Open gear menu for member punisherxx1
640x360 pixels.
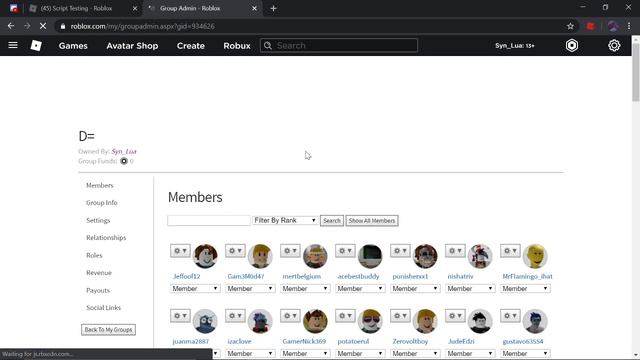pos(400,251)
